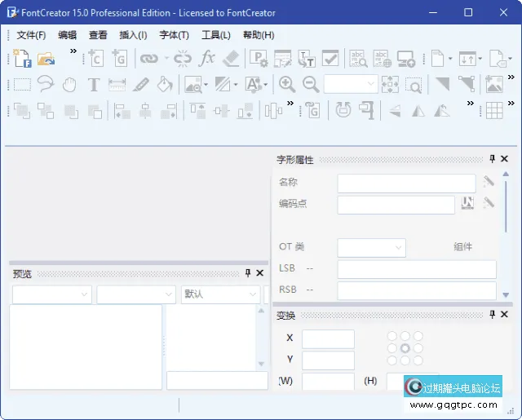Click the align left edges icon
The image size is (522, 420).
click(x=122, y=111)
